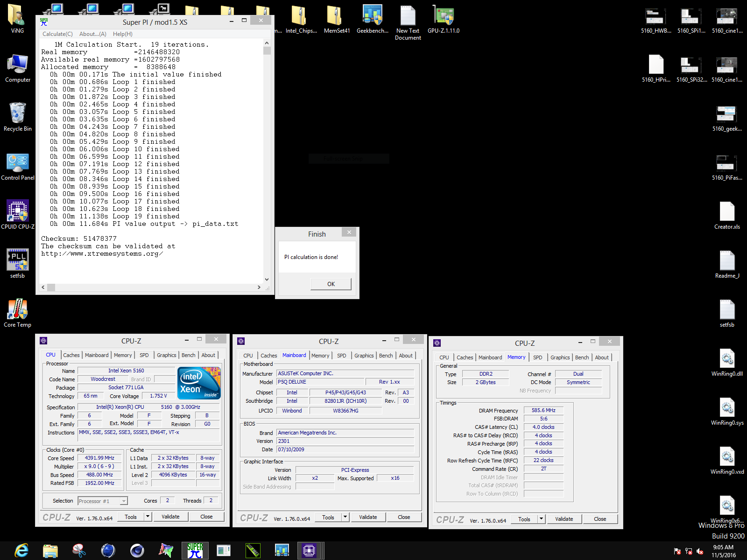
Task: Expand Processor #1 selection dropdown
Action: (124, 501)
